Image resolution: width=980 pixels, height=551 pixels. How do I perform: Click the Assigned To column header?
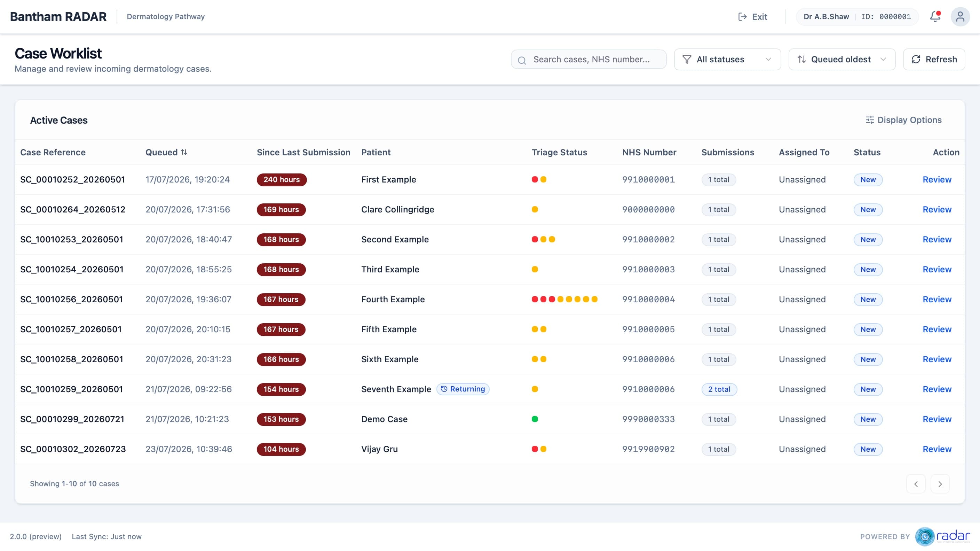804,152
